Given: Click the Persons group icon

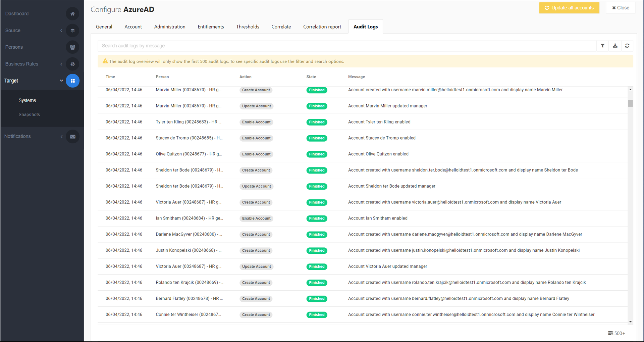Looking at the screenshot, I should point(72,47).
